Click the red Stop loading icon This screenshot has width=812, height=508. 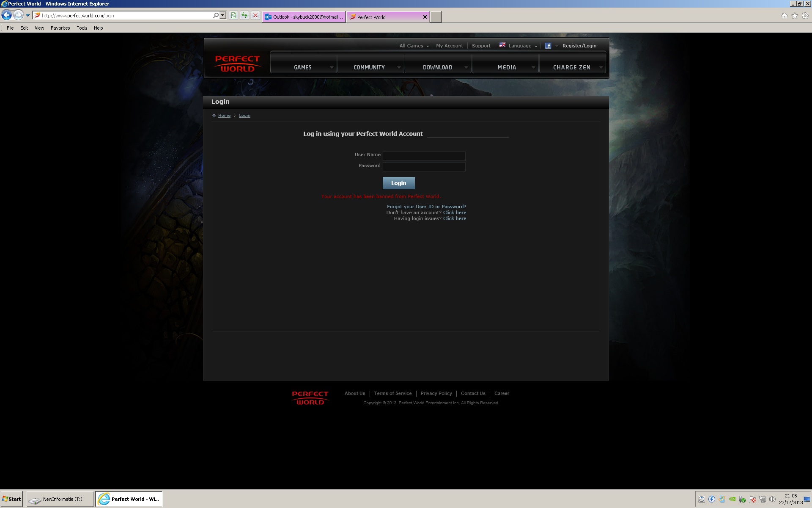[x=255, y=16]
